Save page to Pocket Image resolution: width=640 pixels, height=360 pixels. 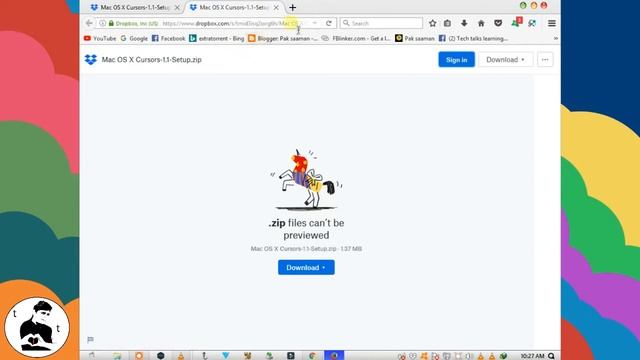[x=498, y=23]
